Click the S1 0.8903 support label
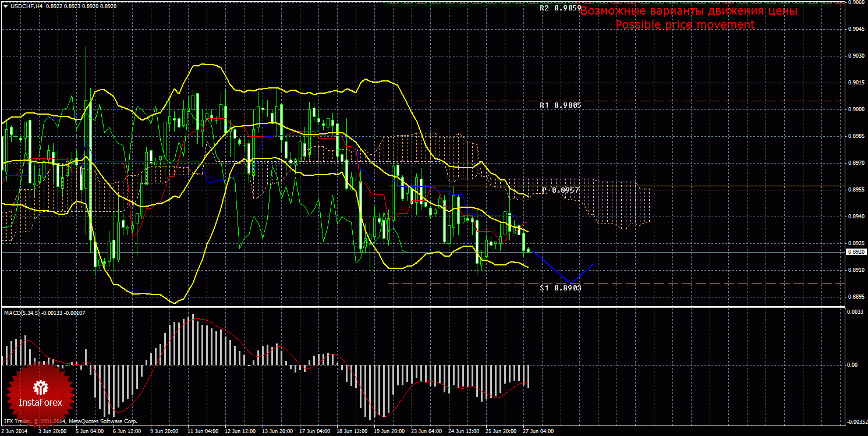Image resolution: width=868 pixels, height=436 pixels. pos(560,288)
